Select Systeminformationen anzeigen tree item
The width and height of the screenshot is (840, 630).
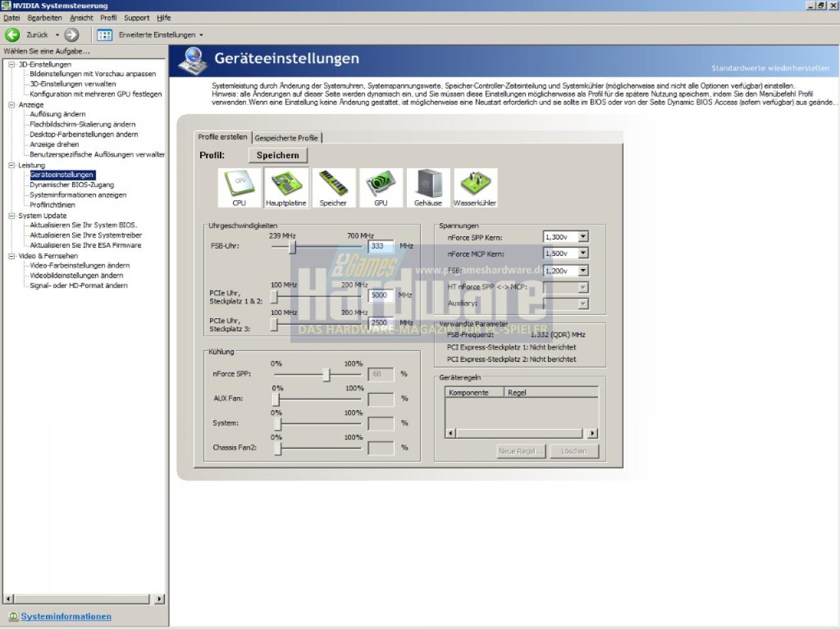(x=78, y=195)
